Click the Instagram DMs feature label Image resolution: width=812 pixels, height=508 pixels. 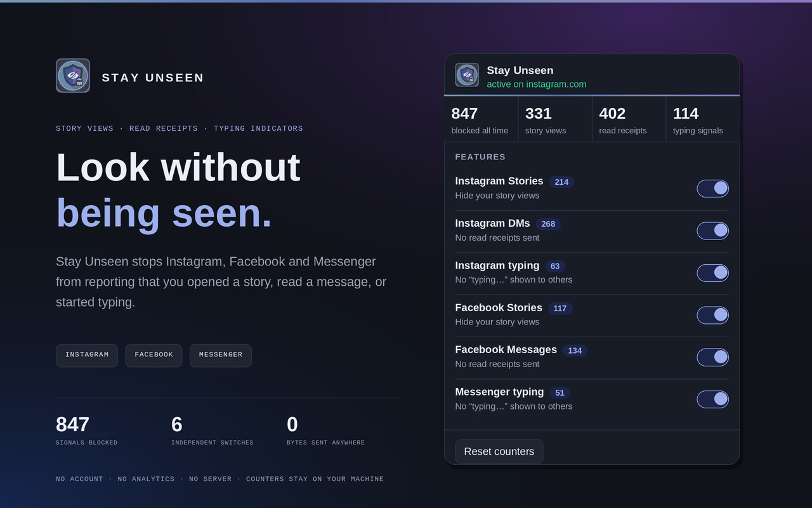pos(492,224)
